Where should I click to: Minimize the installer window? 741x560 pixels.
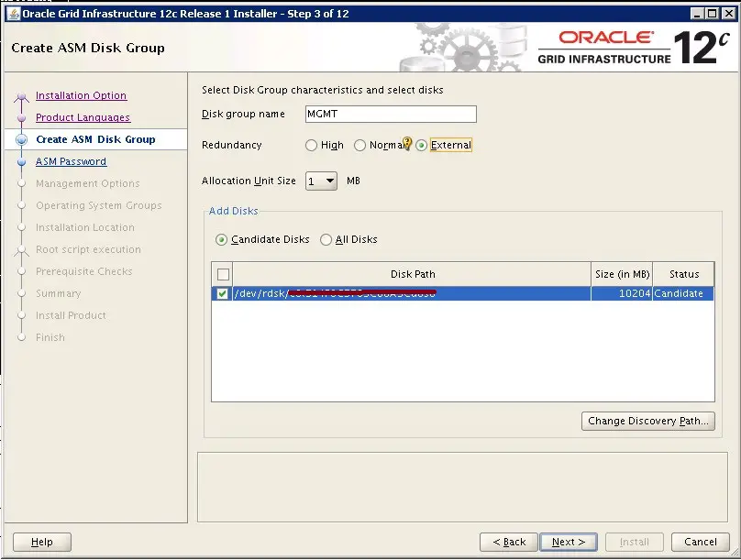pos(697,14)
